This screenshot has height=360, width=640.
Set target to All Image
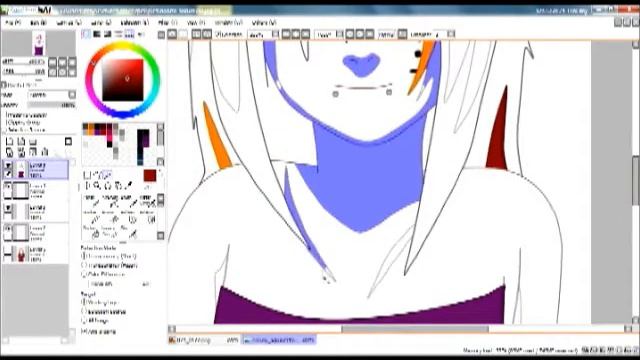click(x=95, y=321)
